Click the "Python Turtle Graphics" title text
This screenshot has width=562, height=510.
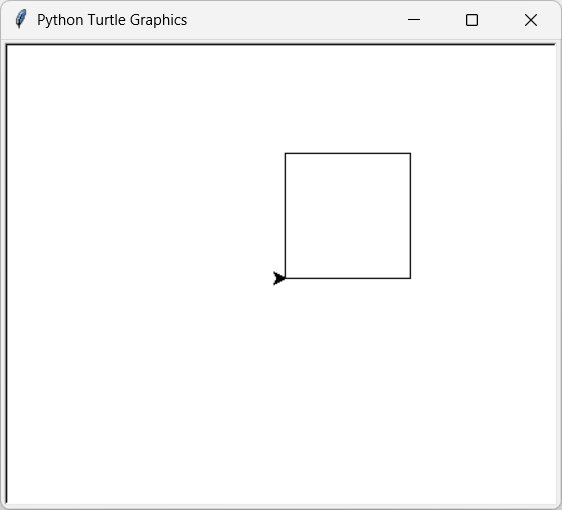(x=112, y=20)
